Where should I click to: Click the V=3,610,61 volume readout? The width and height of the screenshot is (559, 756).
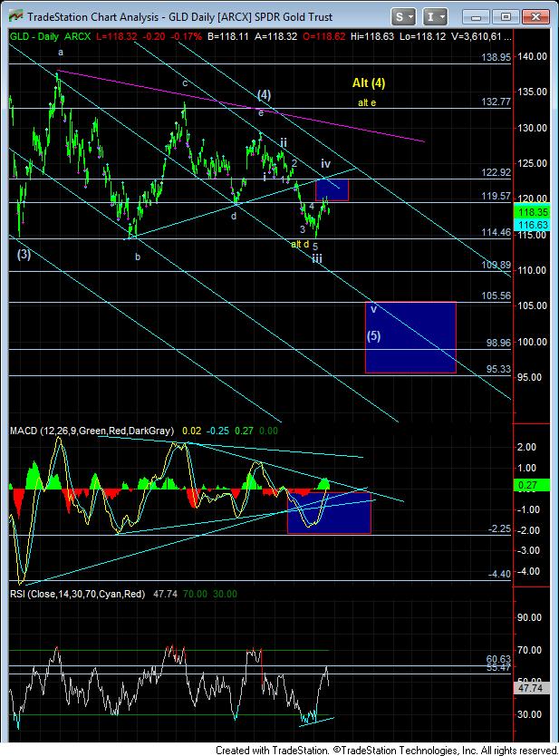[x=479, y=36]
